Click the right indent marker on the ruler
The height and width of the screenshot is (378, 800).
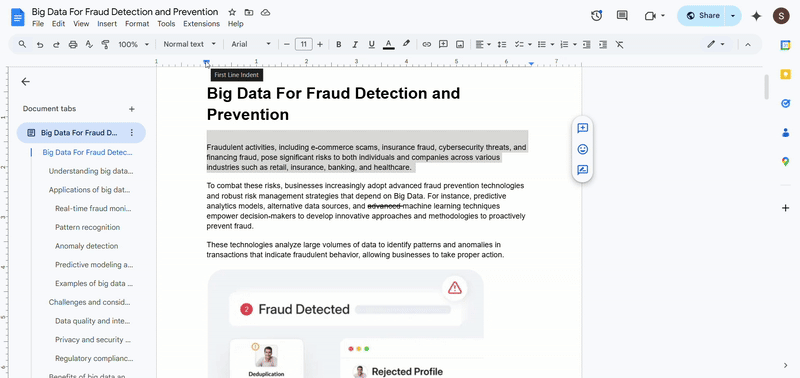(531, 64)
